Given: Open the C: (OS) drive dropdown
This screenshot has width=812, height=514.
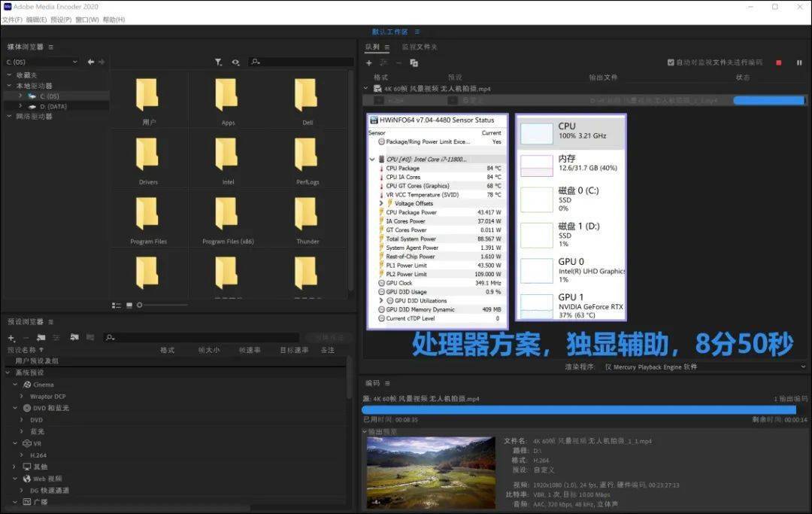Looking at the screenshot, I should pos(42,62).
